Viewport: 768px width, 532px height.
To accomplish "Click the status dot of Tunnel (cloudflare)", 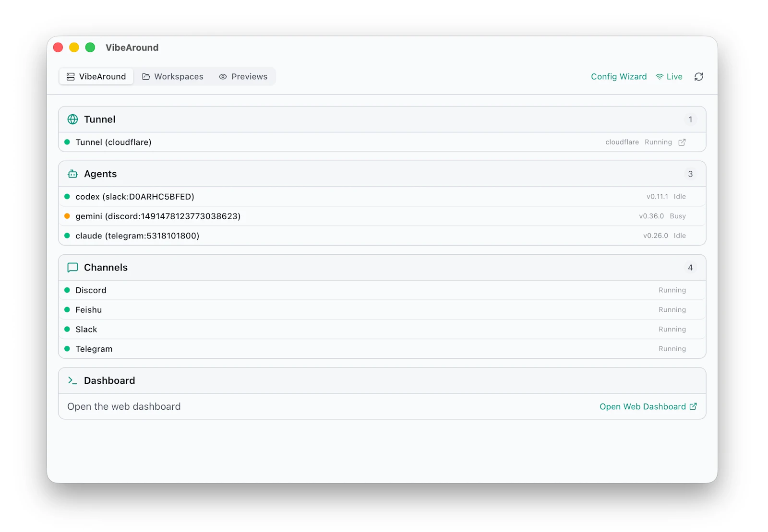I will (x=67, y=142).
